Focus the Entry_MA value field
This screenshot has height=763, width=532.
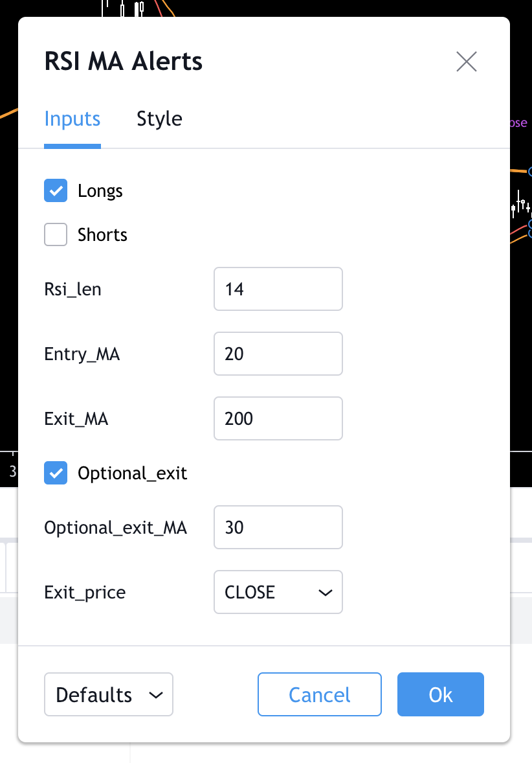(278, 354)
